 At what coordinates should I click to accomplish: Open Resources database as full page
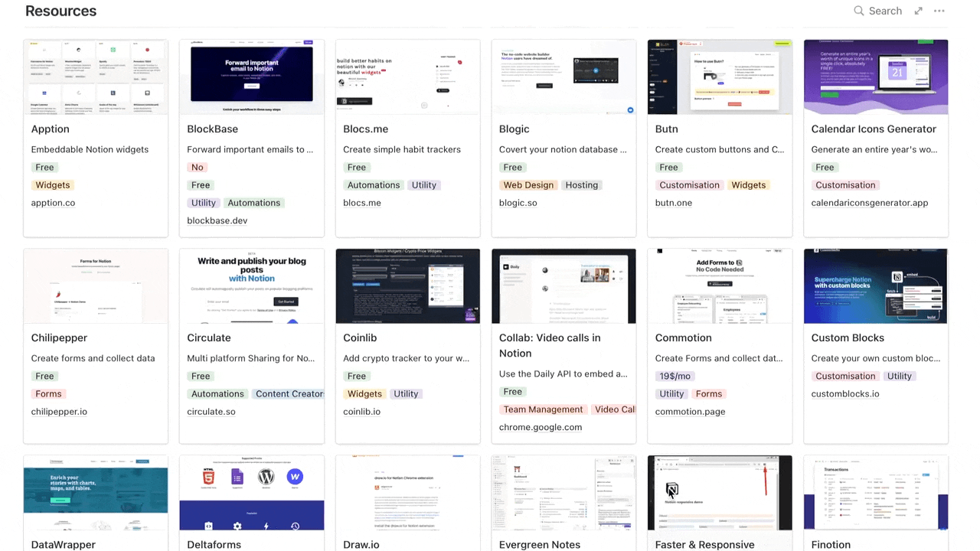[918, 11]
